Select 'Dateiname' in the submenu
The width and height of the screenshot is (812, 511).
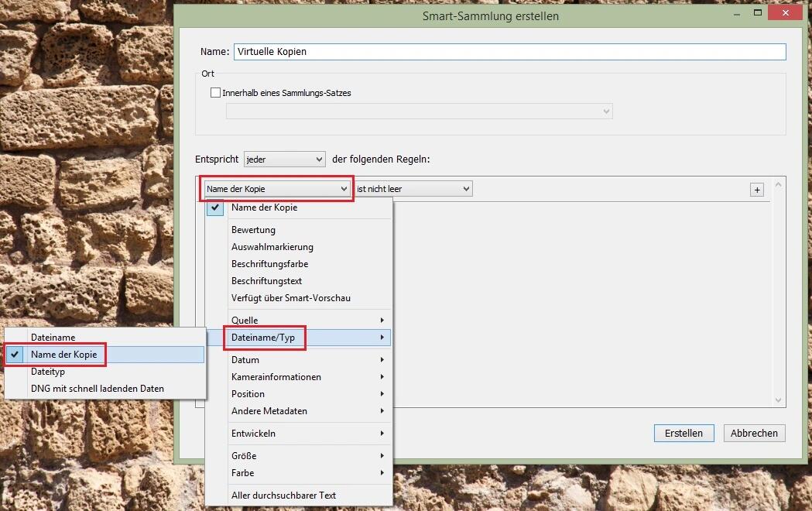pos(53,338)
